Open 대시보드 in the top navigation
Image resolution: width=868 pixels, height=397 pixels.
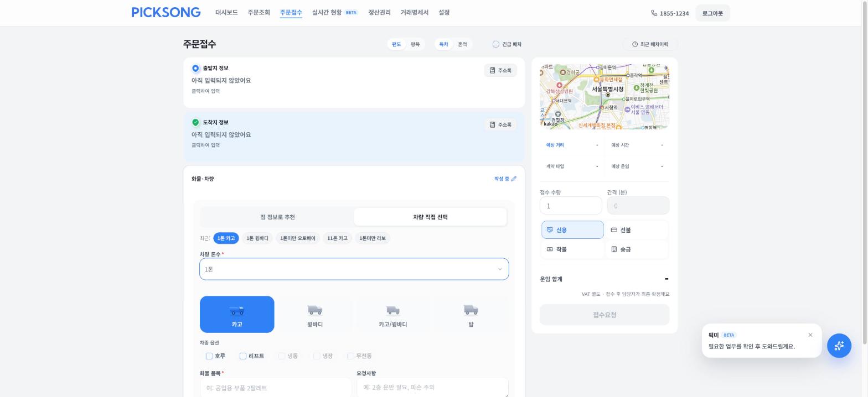pos(226,12)
